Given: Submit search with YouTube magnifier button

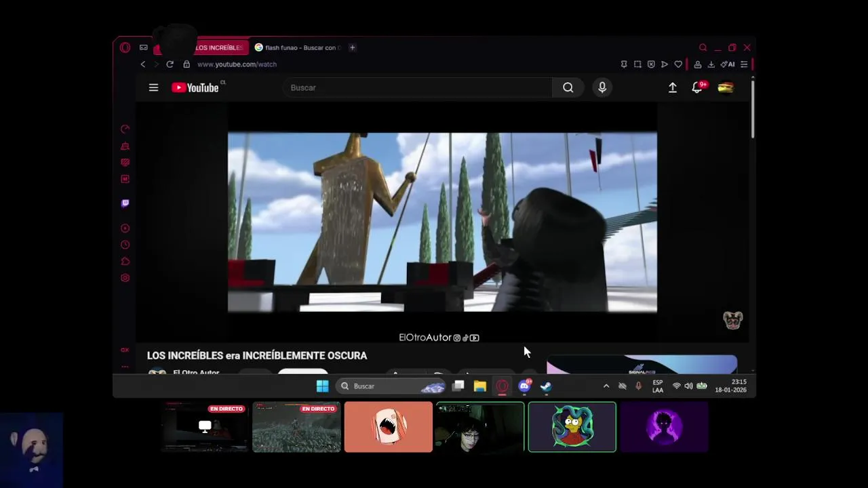Looking at the screenshot, I should click(568, 87).
